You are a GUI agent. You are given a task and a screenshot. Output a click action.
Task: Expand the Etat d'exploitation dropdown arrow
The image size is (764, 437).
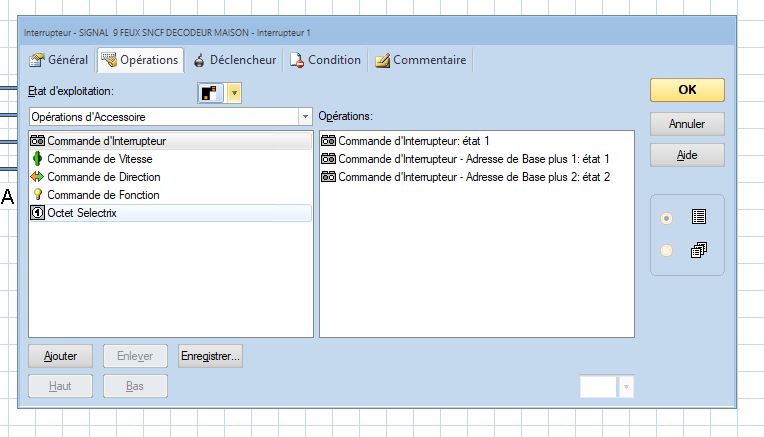tap(234, 93)
